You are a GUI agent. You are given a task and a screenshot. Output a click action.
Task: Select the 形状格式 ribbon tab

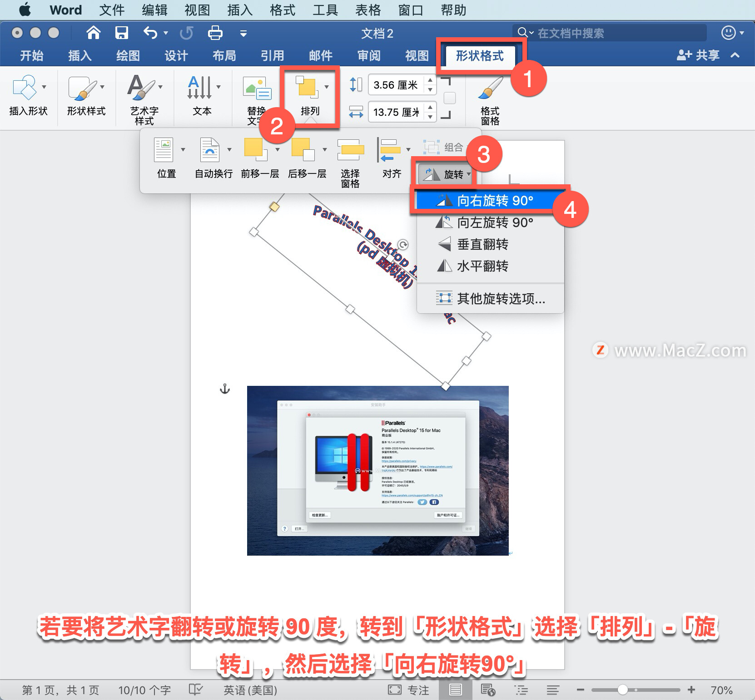coord(480,56)
